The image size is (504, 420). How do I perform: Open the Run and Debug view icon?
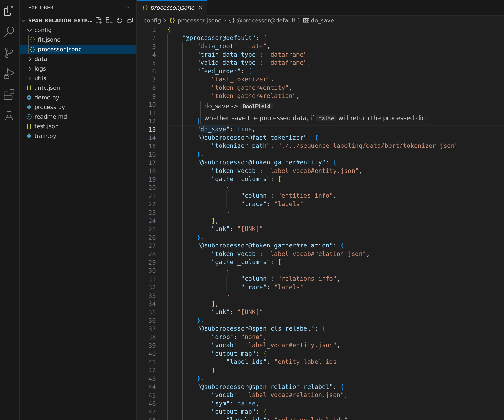pos(9,74)
